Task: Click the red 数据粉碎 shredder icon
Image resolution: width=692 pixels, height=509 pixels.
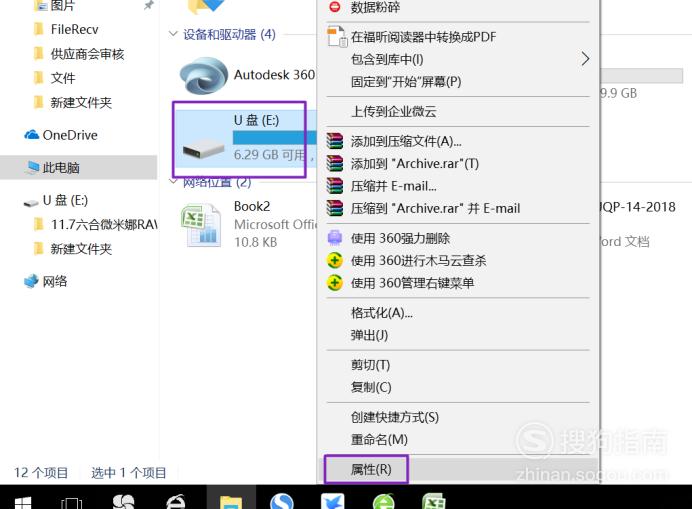Action: (335, 7)
